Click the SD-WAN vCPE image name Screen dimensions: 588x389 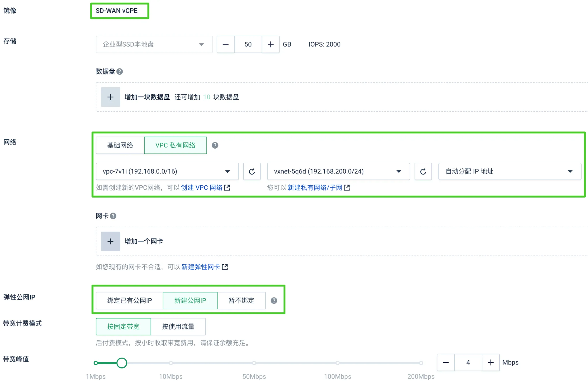pos(117,11)
